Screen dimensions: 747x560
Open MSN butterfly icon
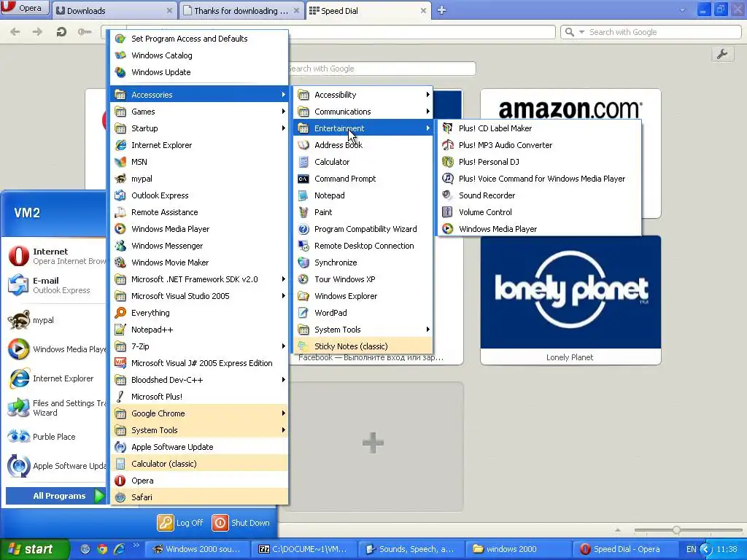120,162
